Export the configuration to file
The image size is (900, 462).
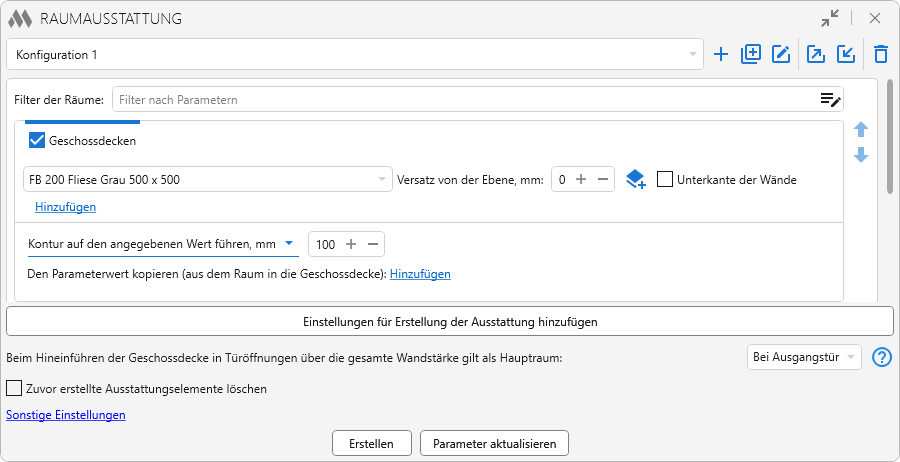pos(816,55)
